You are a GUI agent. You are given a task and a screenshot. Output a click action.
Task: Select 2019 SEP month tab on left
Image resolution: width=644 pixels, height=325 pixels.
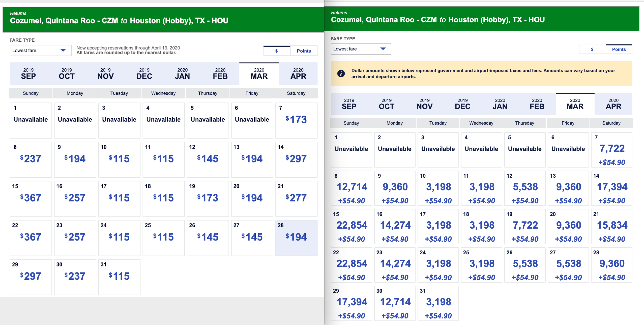28,74
